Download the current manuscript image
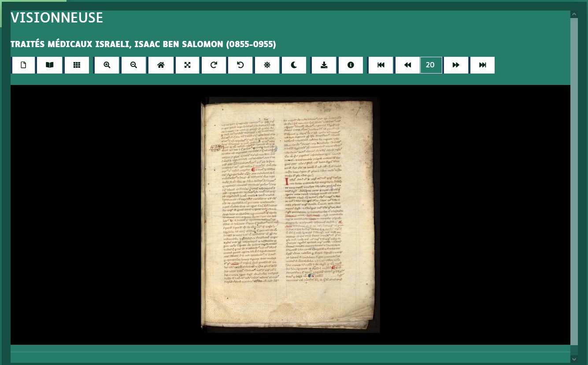 click(x=324, y=65)
